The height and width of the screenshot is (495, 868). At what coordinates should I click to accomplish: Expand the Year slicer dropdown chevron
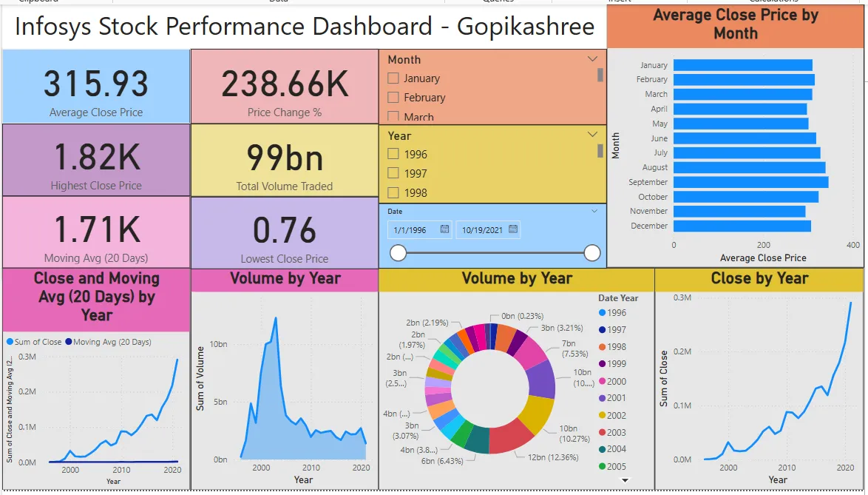click(x=592, y=135)
